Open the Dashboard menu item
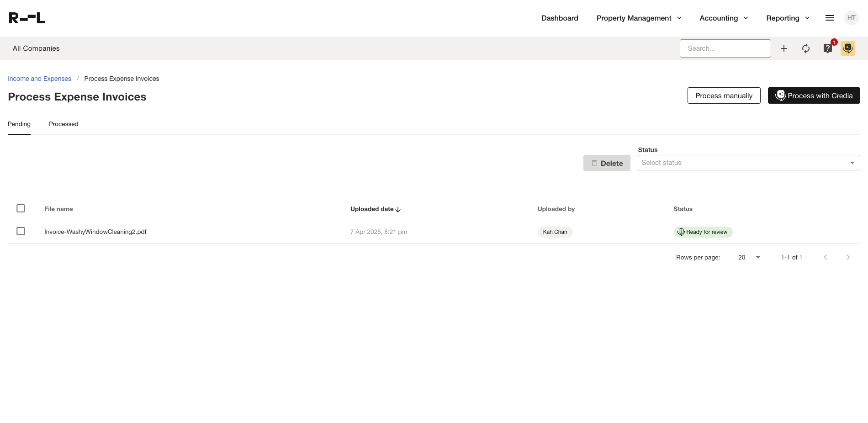 [x=560, y=18]
